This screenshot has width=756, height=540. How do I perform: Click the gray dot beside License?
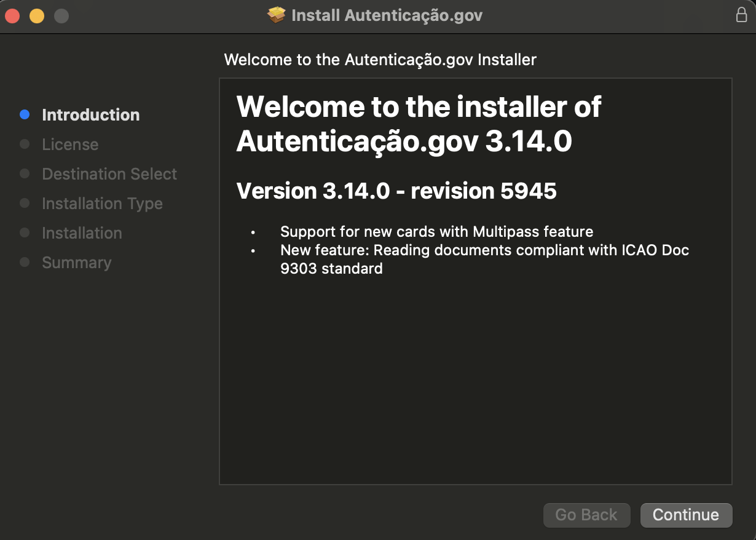[25, 144]
